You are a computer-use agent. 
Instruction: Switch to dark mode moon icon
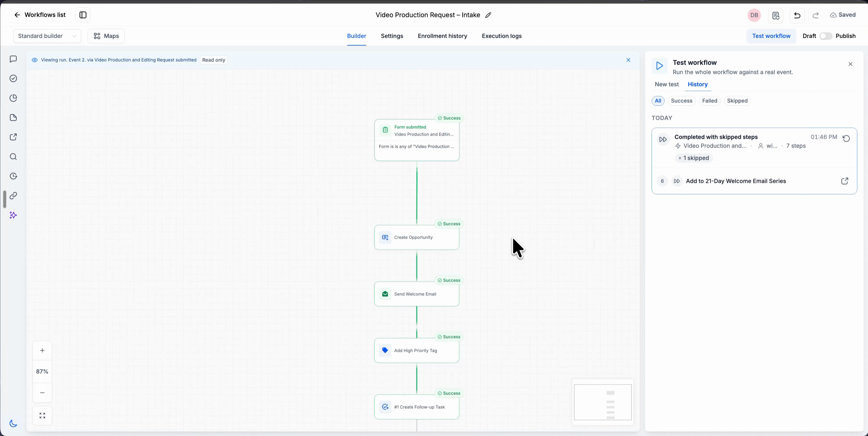pyautogui.click(x=13, y=424)
